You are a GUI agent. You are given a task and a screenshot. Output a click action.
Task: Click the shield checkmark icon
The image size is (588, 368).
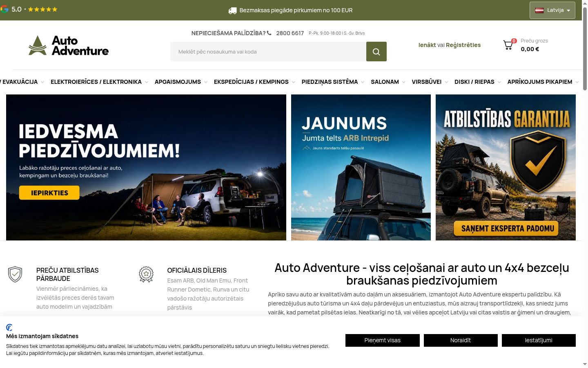coord(15,274)
